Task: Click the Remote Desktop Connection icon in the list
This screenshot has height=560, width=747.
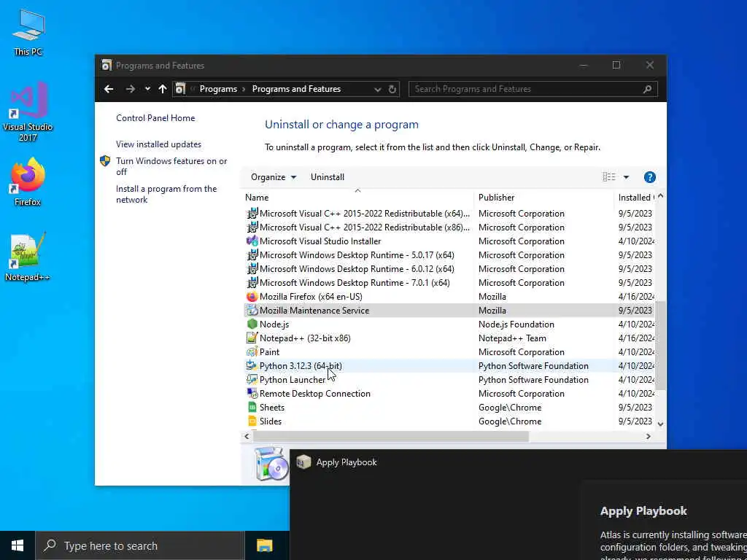Action: pos(252,393)
